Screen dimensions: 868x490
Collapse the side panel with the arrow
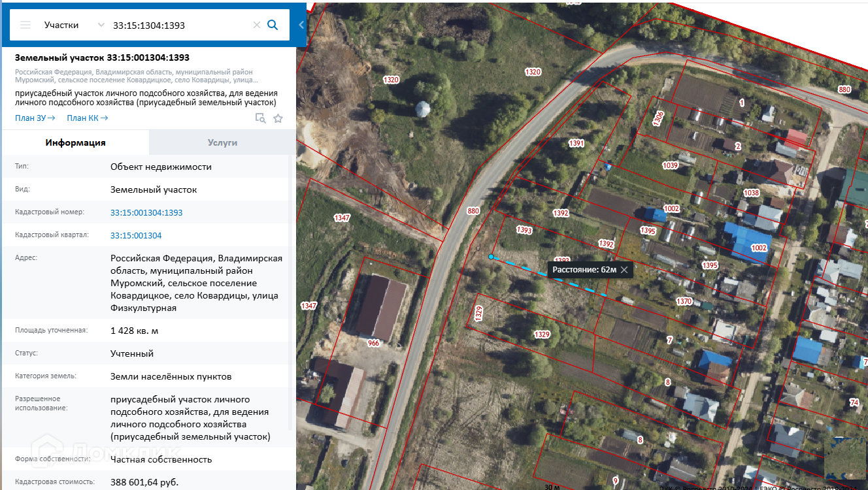(301, 25)
